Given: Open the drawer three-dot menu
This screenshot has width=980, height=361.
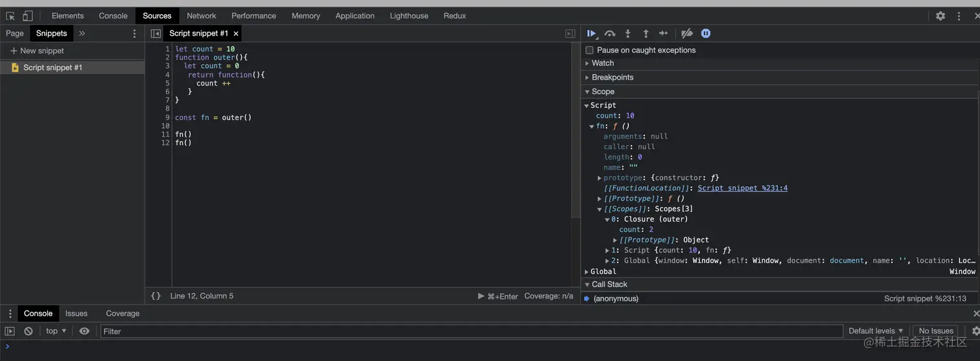Looking at the screenshot, I should coord(10,314).
